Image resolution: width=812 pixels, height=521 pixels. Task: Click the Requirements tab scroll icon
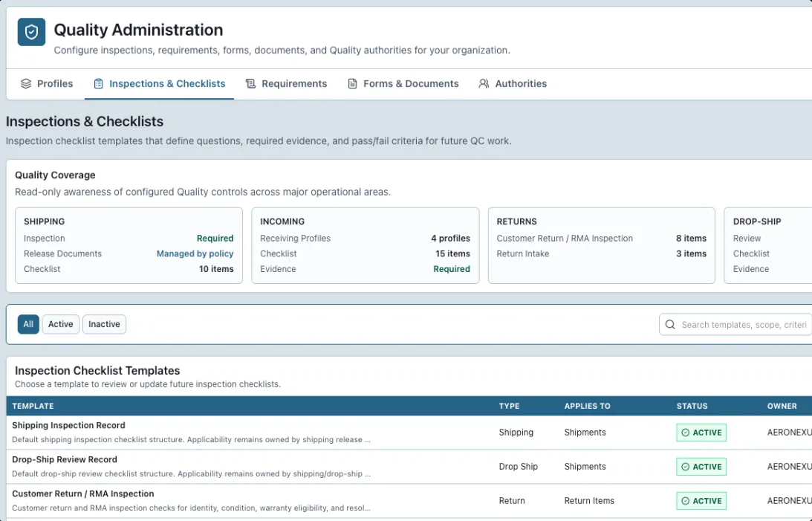250,83
